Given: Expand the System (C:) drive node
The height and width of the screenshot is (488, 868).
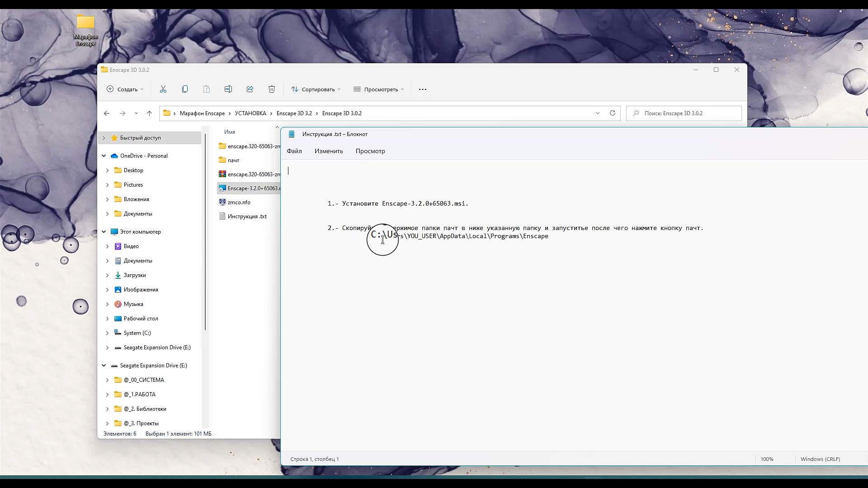Looking at the screenshot, I should click(107, 333).
